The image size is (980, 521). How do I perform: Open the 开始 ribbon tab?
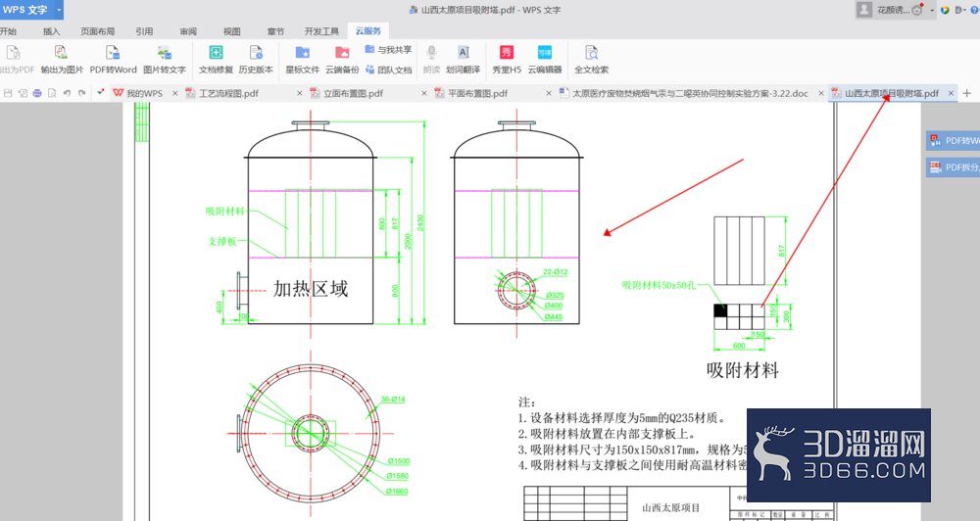tap(8, 31)
